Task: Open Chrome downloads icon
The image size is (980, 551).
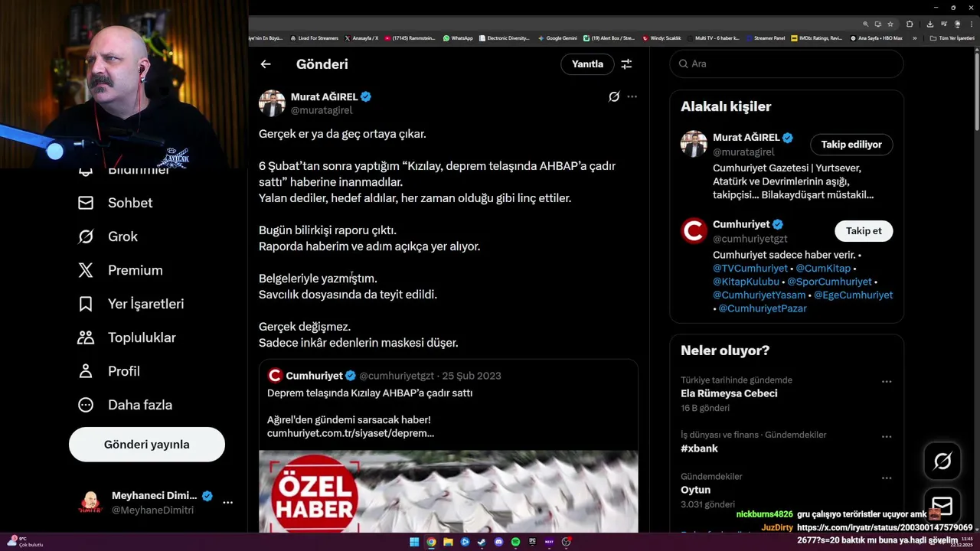Action: [930, 24]
